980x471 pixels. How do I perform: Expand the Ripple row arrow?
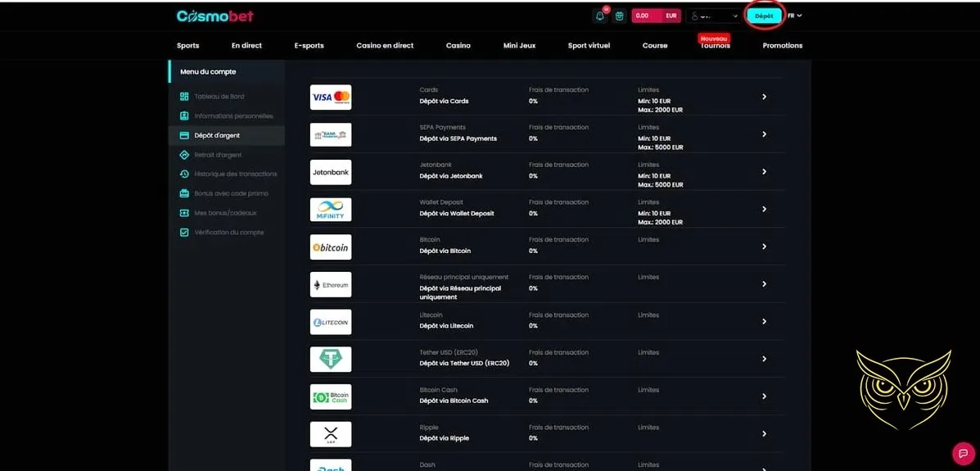click(764, 434)
